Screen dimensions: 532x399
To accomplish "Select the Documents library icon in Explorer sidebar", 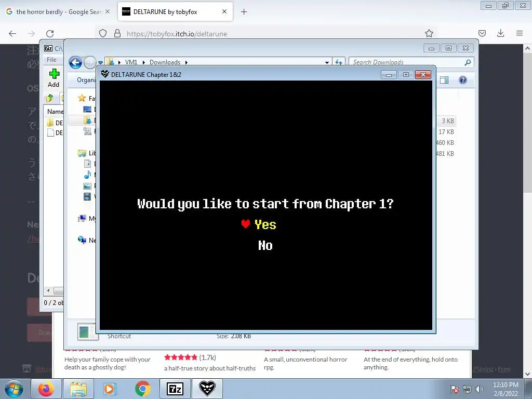I will tap(87, 164).
